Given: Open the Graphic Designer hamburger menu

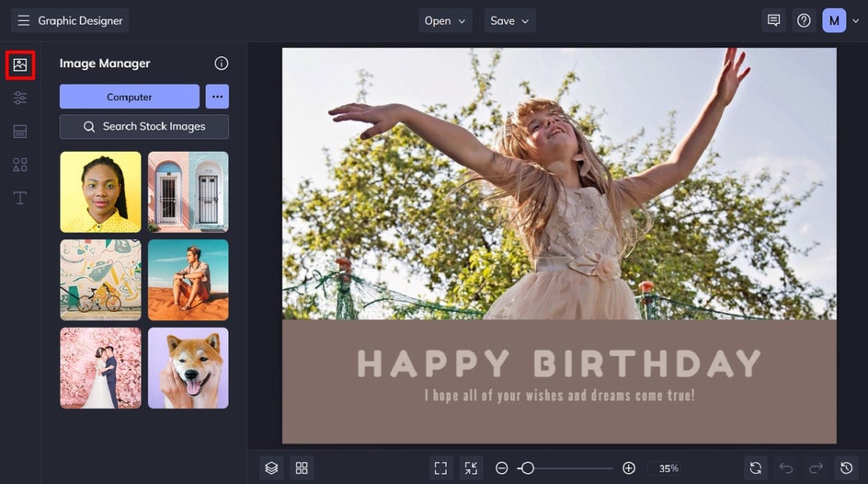Looking at the screenshot, I should [24, 20].
